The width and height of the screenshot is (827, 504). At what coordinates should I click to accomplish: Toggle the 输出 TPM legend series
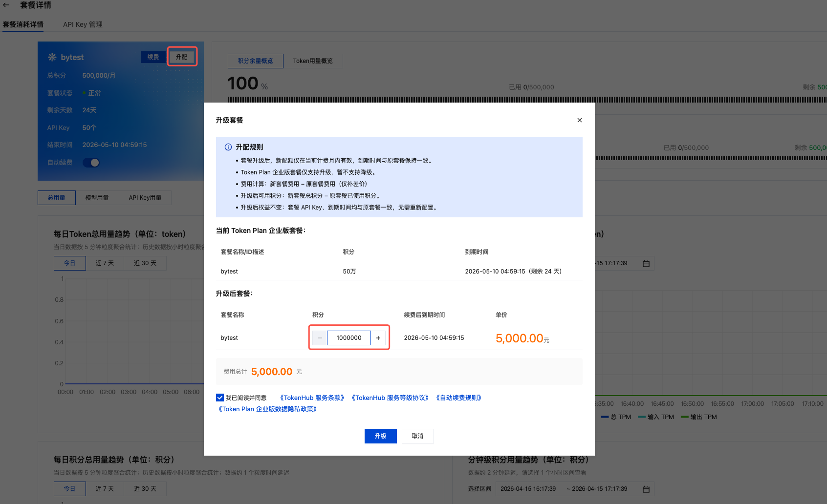click(699, 417)
